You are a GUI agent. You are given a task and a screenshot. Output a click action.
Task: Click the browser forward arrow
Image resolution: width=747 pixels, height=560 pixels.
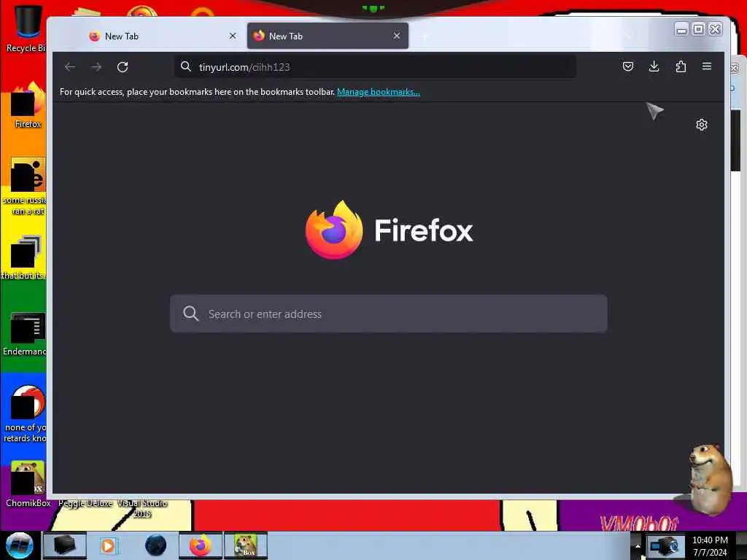point(96,67)
